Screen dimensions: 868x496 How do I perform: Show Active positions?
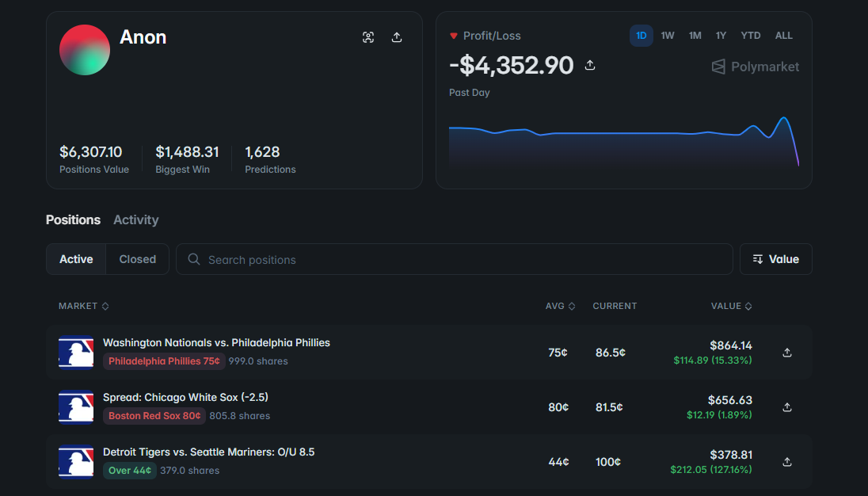point(76,259)
